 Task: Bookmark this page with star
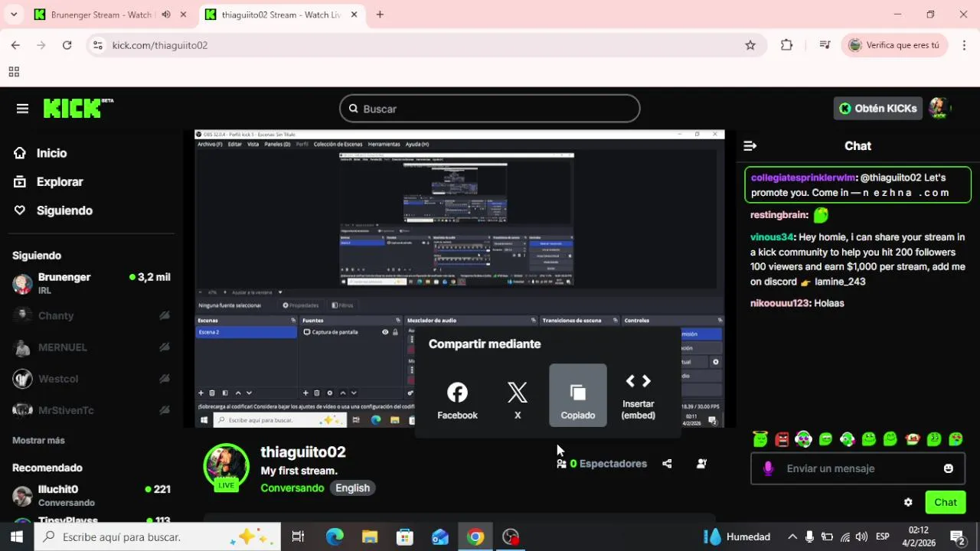[x=750, y=45]
